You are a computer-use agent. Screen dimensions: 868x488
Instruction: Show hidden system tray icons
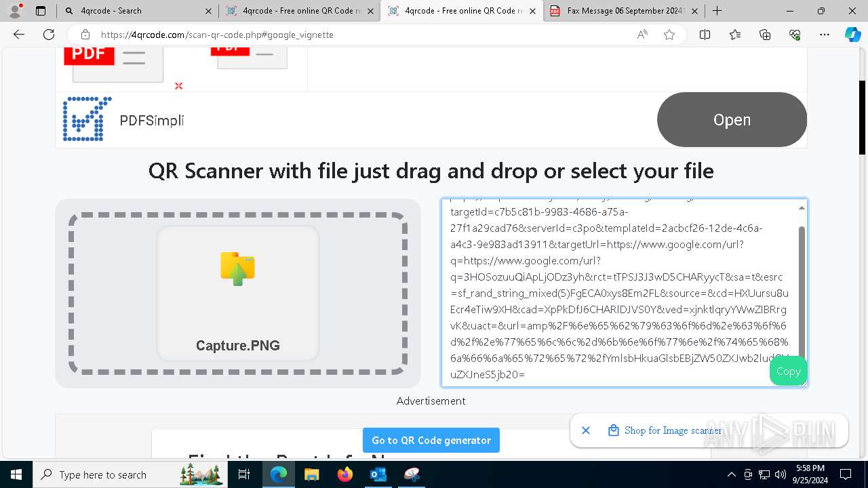[731, 474]
